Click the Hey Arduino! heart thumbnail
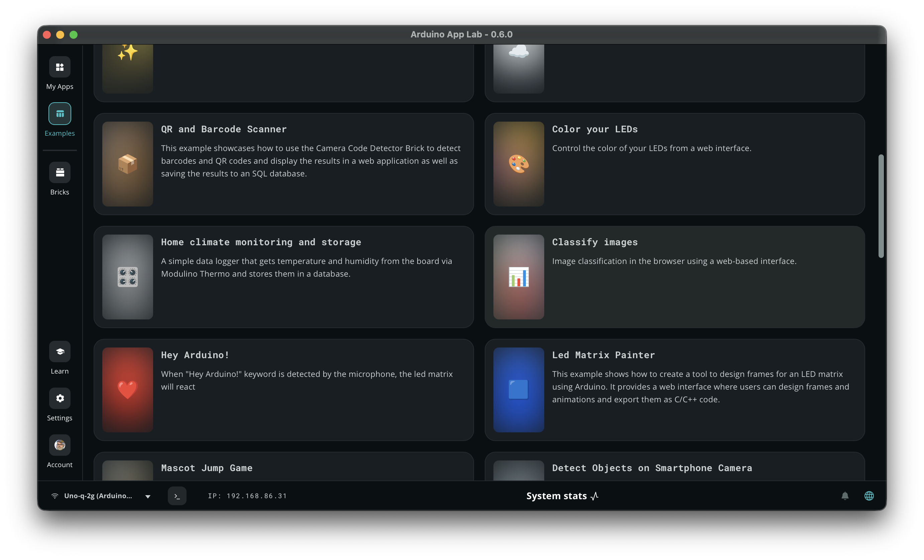This screenshot has width=924, height=560. pyautogui.click(x=127, y=390)
